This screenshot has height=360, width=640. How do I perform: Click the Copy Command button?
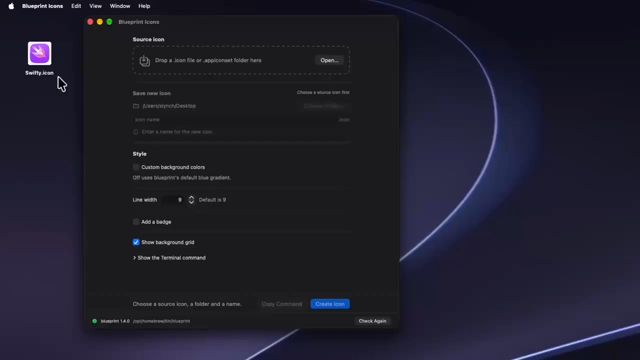(282, 304)
